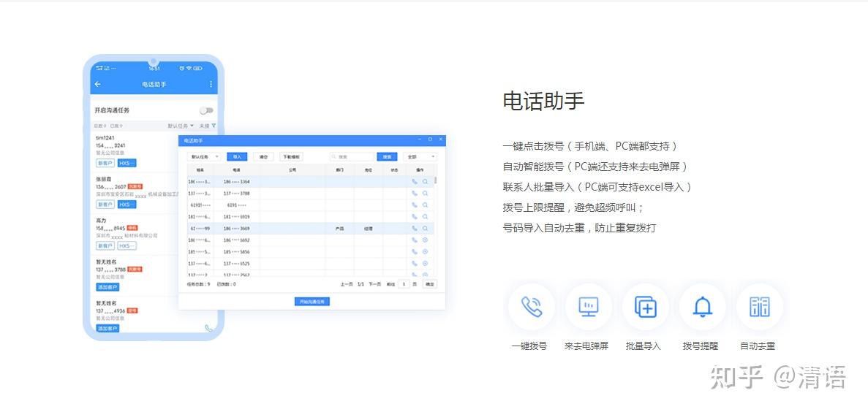Dial the 186····3364 row with its phone icon
868x412 pixels.
pyautogui.click(x=415, y=181)
